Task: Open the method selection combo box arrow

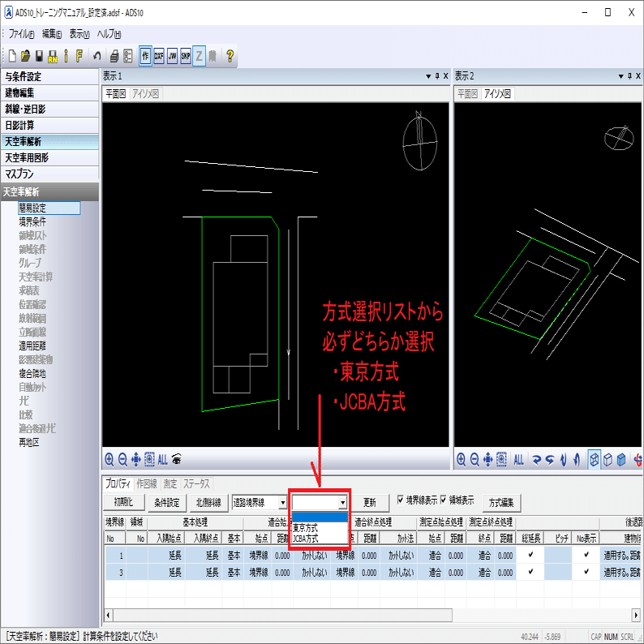Action: pos(342,502)
